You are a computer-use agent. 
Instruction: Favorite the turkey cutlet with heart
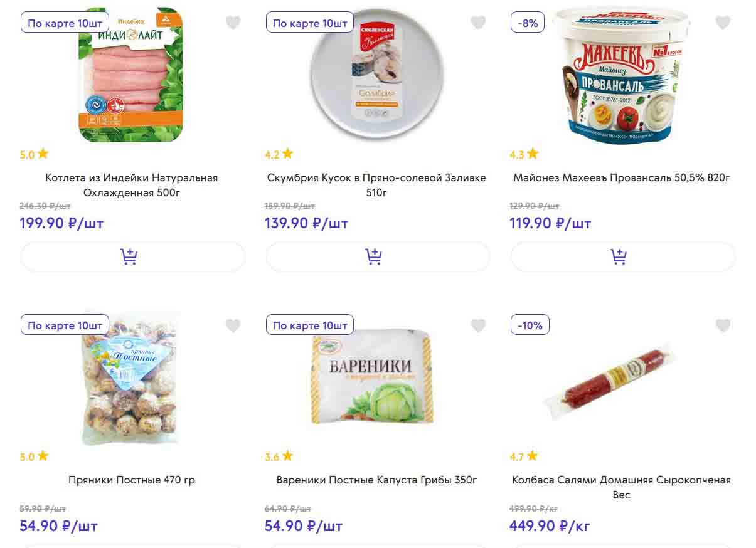pos(233,23)
